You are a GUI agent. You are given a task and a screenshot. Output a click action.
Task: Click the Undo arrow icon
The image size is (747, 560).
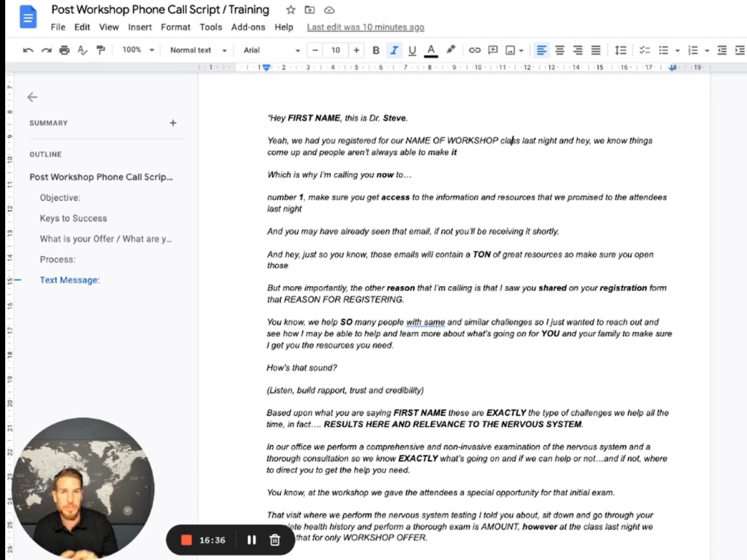[28, 50]
